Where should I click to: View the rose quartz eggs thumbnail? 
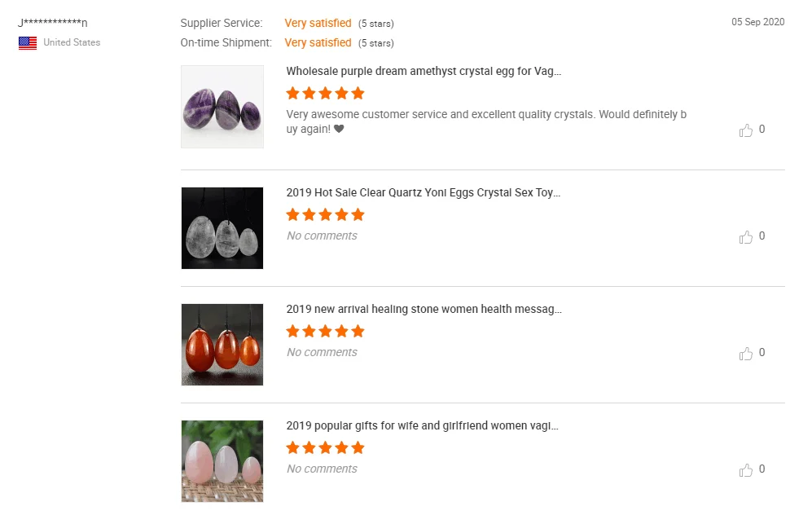222,461
